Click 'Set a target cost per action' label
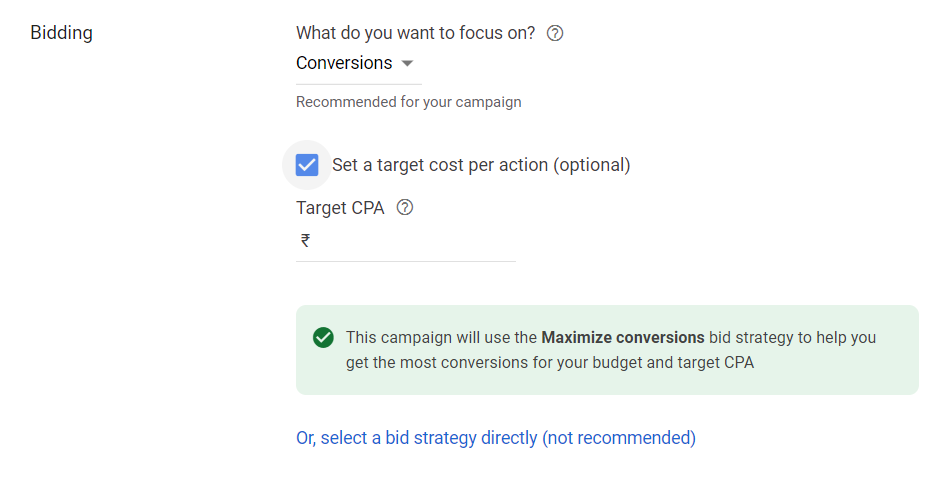This screenshot has width=952, height=487. pyautogui.click(x=481, y=165)
